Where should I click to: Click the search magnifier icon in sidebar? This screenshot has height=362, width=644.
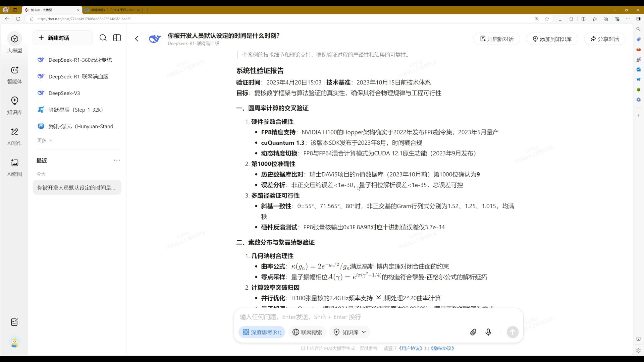tap(103, 38)
